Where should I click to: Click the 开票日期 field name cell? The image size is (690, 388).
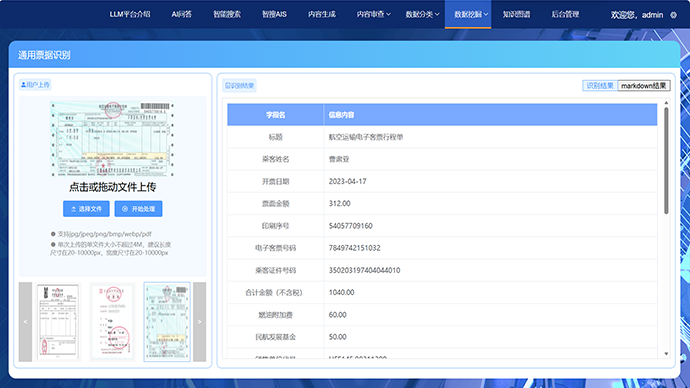(x=275, y=181)
